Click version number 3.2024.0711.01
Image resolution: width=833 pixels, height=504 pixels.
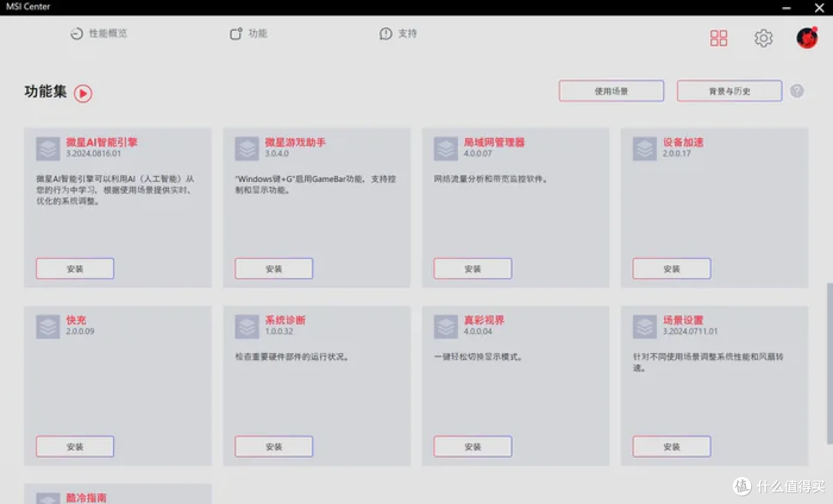tap(690, 331)
